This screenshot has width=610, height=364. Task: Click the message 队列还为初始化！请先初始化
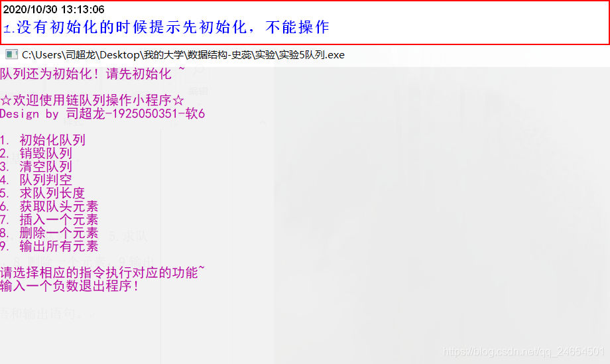(x=92, y=74)
